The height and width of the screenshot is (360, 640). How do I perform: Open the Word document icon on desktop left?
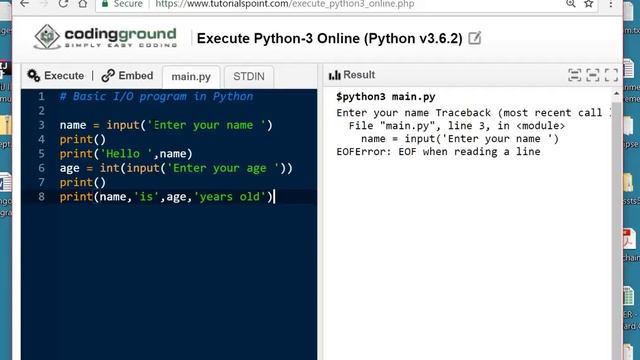pyautogui.click(x=6, y=182)
